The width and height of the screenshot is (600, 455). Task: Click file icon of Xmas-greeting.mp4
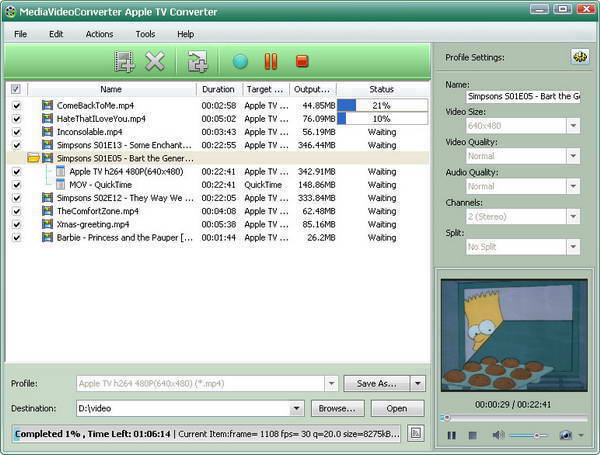47,224
